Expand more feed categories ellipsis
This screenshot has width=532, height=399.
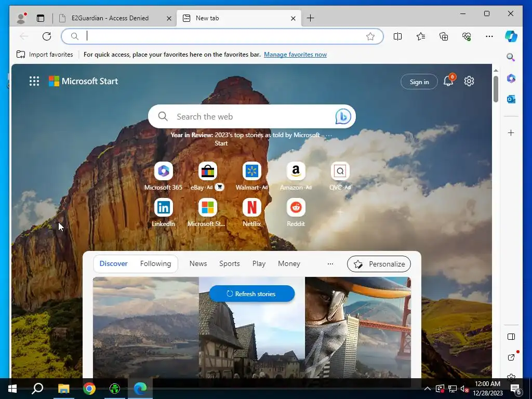[330, 263]
